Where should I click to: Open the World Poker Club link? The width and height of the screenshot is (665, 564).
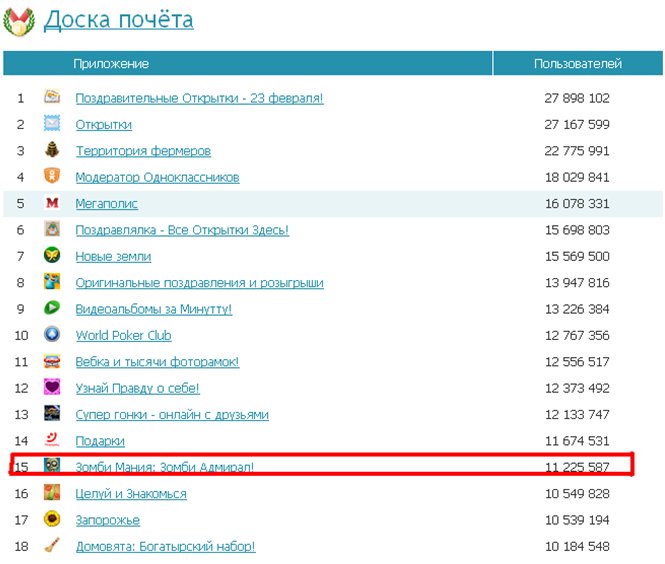coord(123,335)
